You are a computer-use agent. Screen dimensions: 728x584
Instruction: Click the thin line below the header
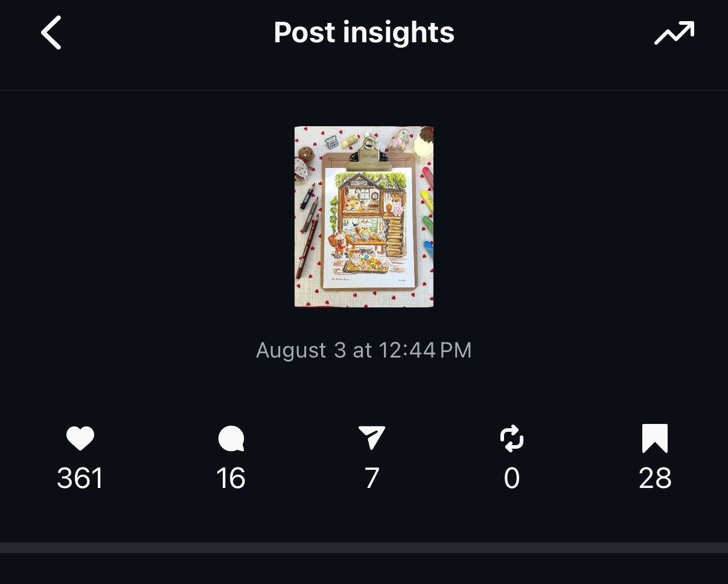pyautogui.click(x=364, y=91)
